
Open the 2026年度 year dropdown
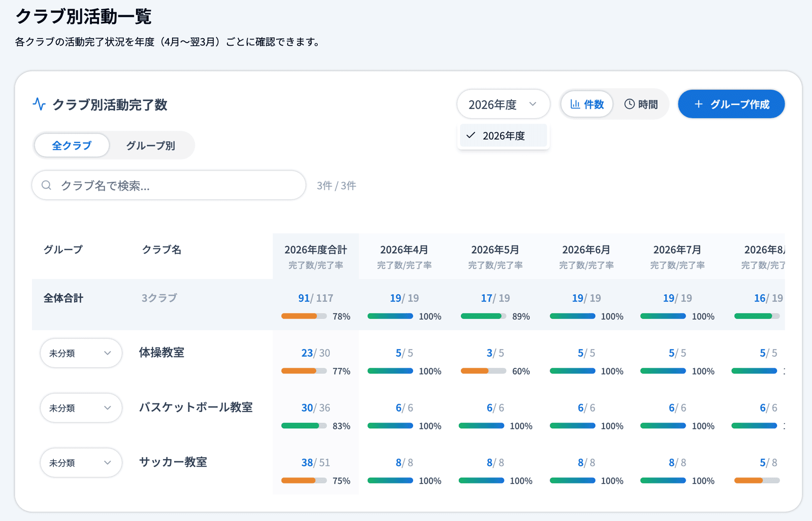coord(503,104)
